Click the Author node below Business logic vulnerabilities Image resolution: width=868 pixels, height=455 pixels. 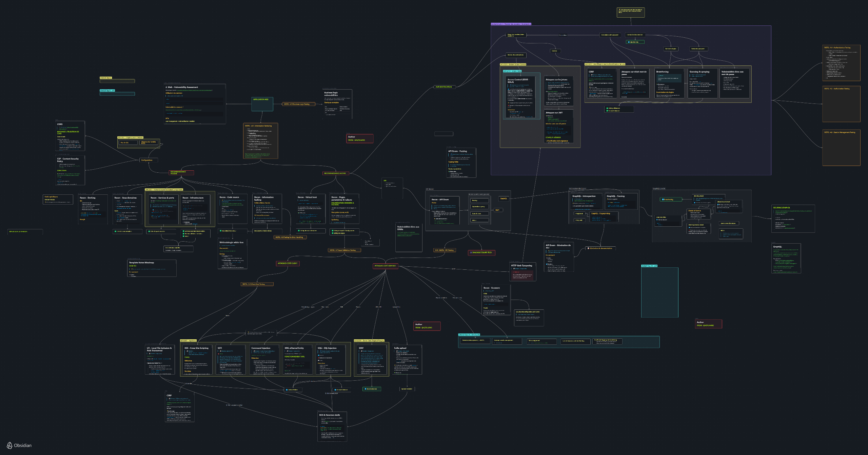click(359, 138)
